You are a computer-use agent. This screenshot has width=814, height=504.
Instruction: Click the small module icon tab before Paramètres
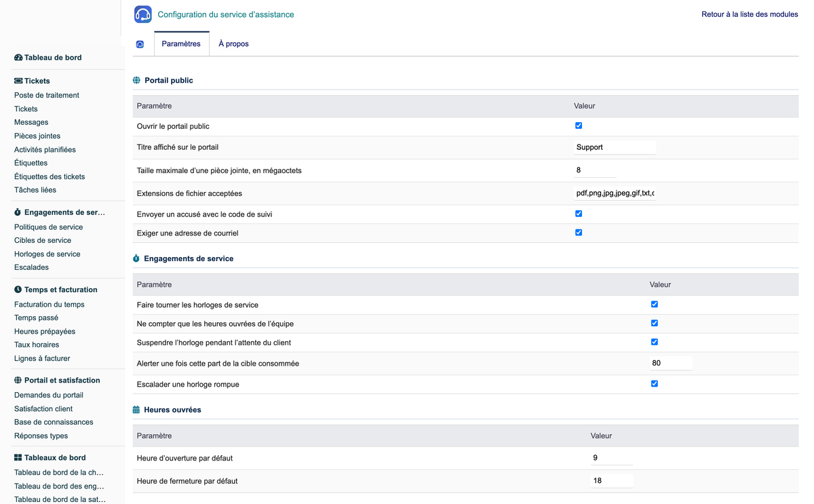point(140,44)
